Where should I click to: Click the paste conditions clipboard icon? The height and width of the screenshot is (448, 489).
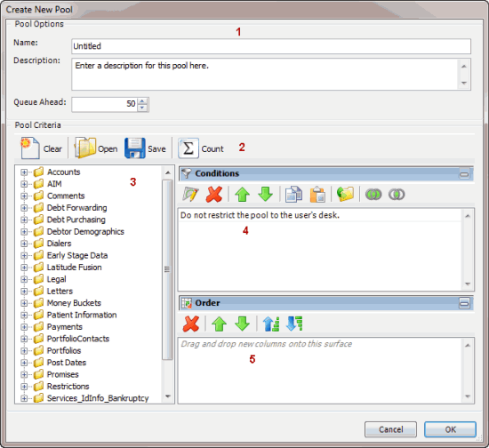[317, 195]
